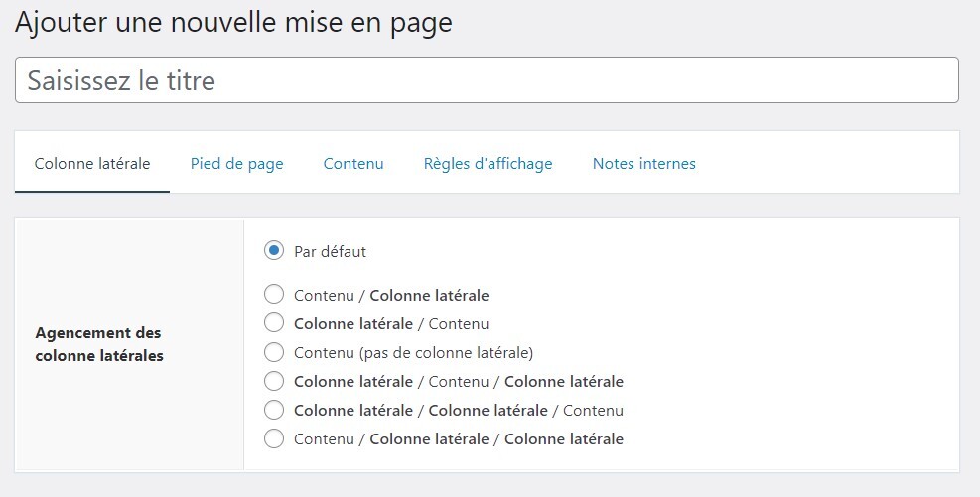Click label text 'Contenu / Colonne latérale / Colonne latérale'
The image size is (980, 497).
coord(459,438)
